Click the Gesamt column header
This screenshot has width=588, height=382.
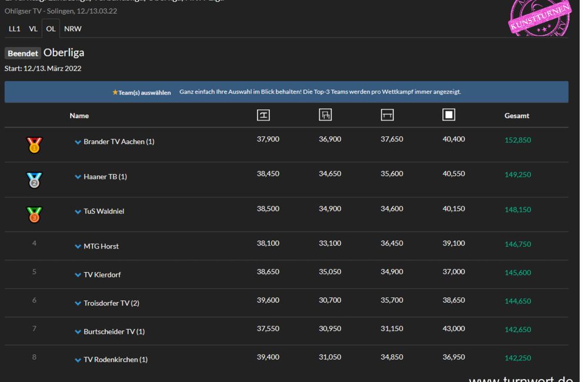[516, 116]
